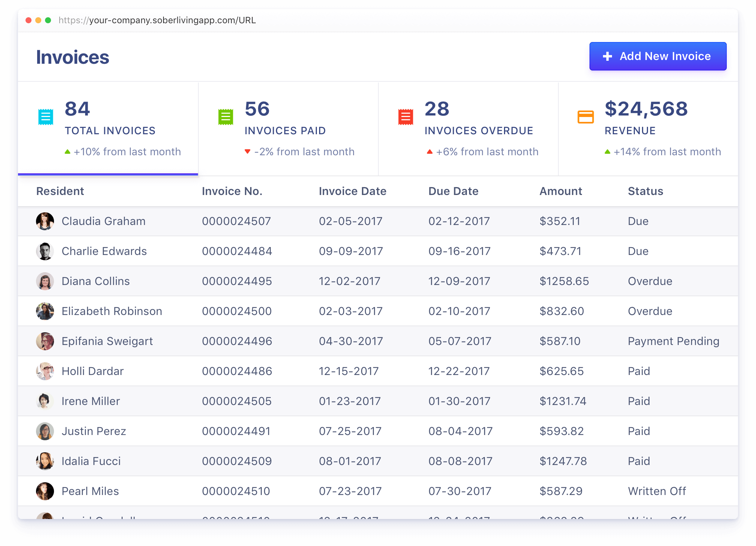Sort by the Resident column header

point(60,191)
